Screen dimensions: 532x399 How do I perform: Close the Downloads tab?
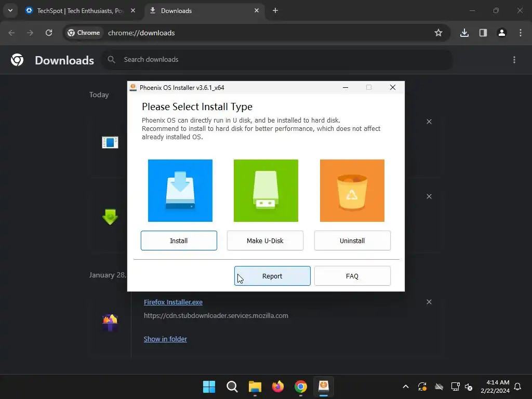coord(257,11)
